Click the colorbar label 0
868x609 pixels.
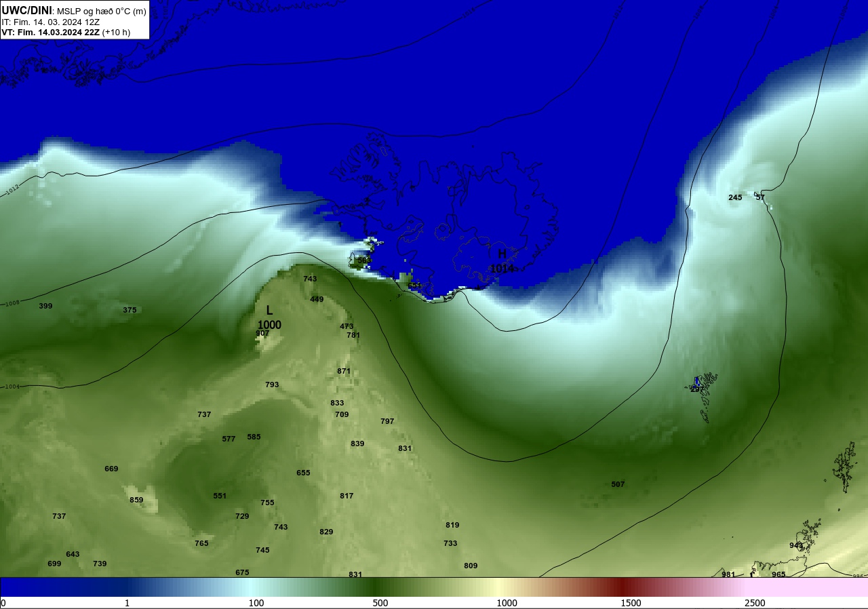click(3, 603)
